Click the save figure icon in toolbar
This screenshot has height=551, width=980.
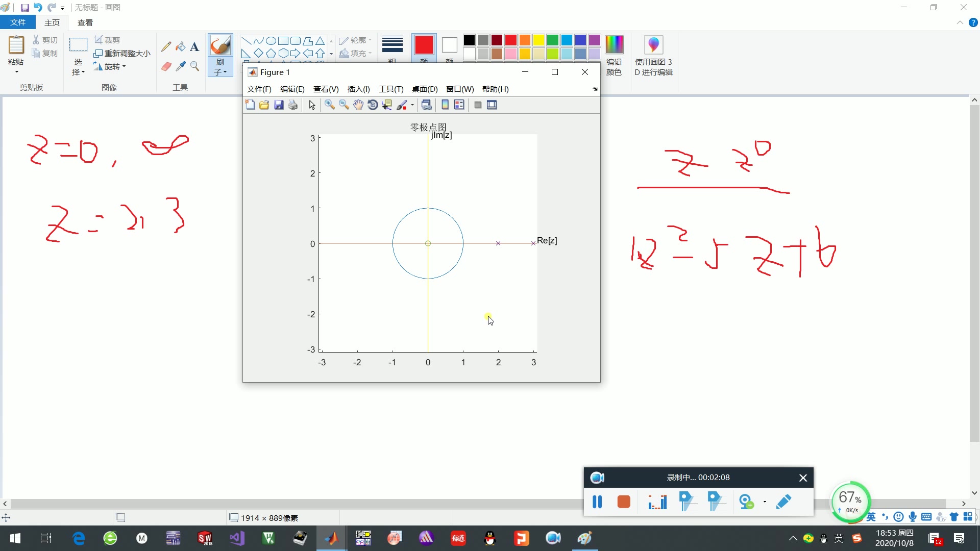coord(279,105)
